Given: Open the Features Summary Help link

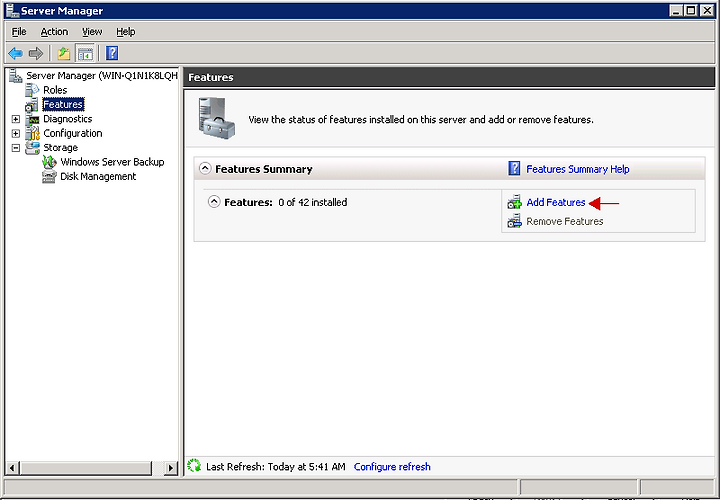Looking at the screenshot, I should pyautogui.click(x=578, y=169).
